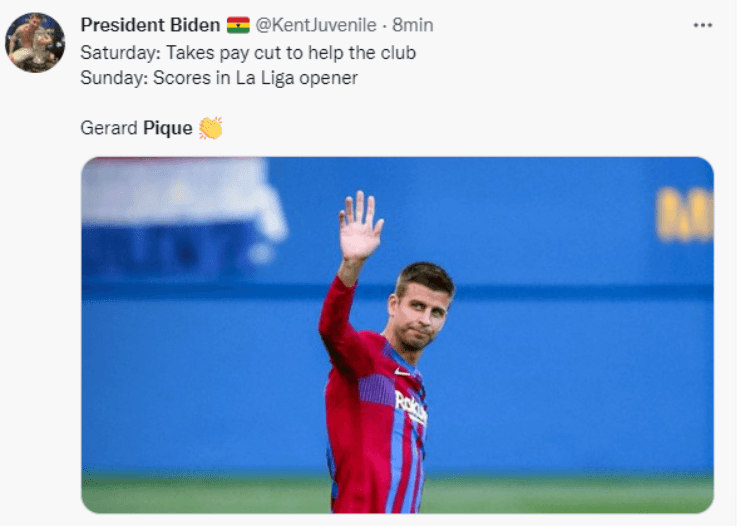Click the yellow lettering at the photo's edge
The width and height of the screenshot is (740, 526).
pyautogui.click(x=685, y=214)
